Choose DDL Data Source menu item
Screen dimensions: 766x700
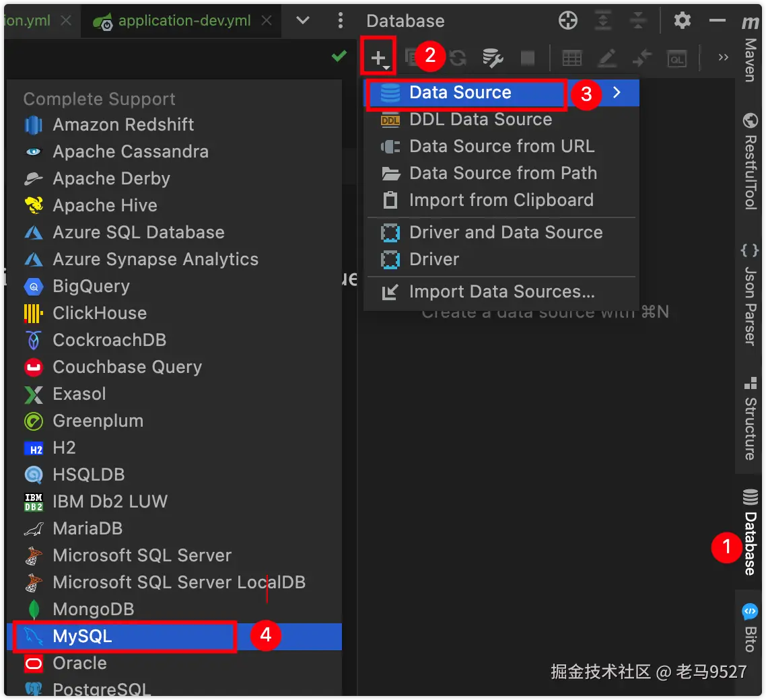coord(501,120)
